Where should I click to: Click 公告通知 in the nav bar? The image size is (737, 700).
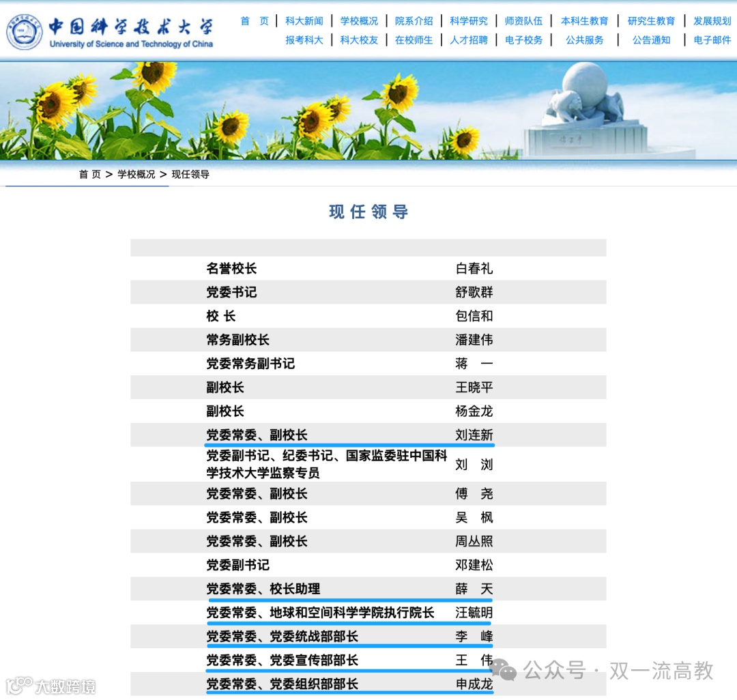(651, 40)
